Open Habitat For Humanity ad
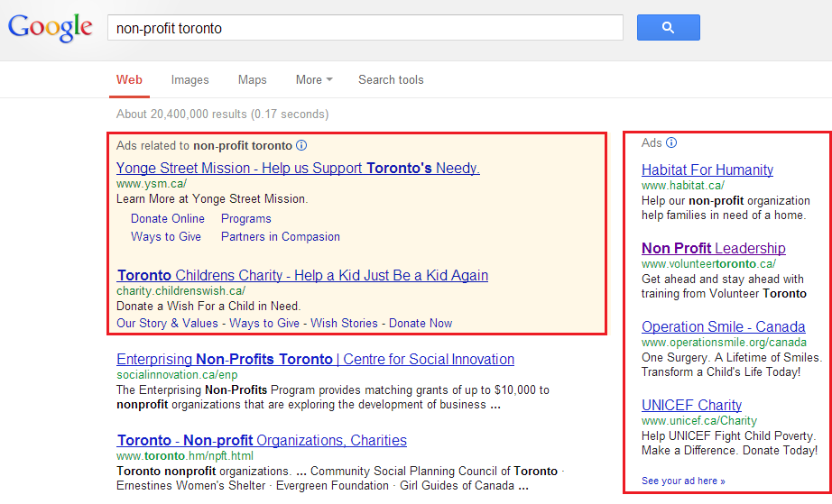 (x=707, y=170)
